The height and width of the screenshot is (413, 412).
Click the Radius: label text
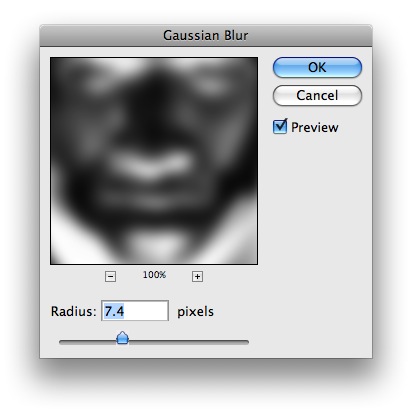73,311
